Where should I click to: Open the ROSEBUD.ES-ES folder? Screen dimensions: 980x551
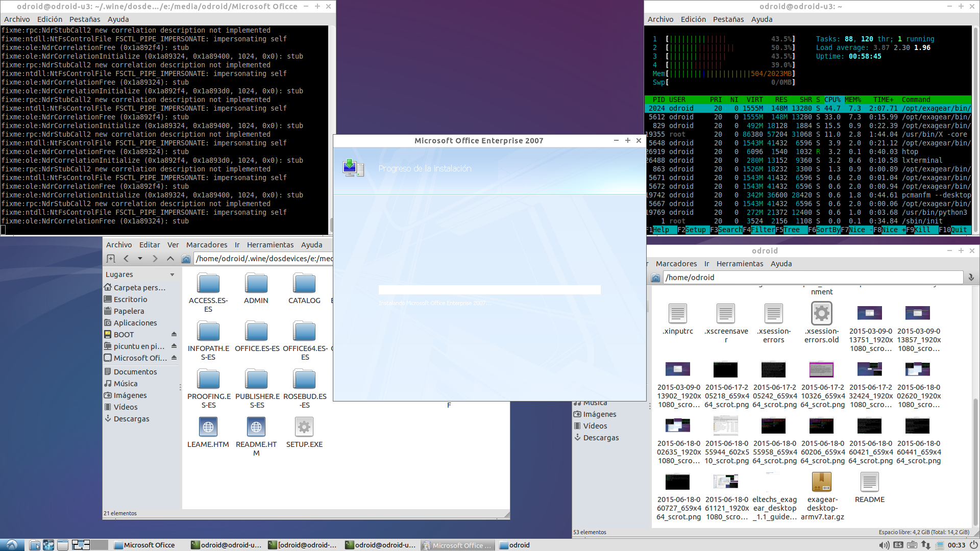pyautogui.click(x=305, y=388)
